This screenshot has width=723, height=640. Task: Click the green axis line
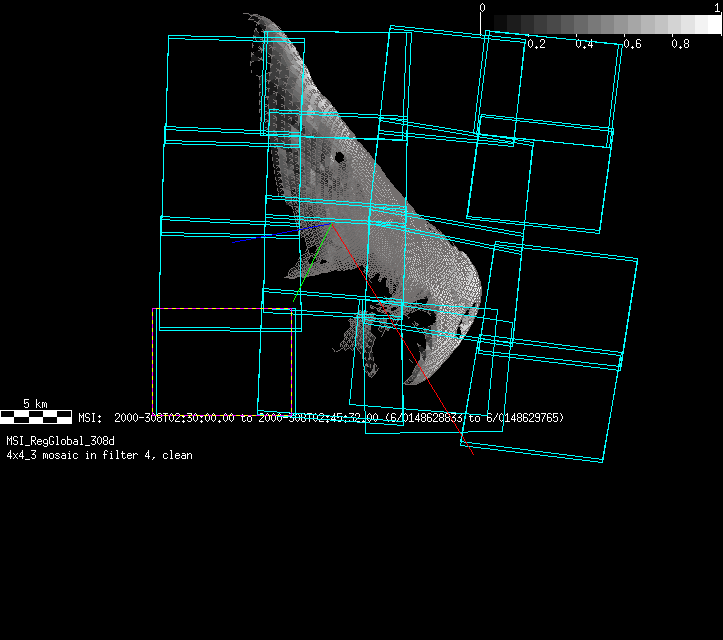click(312, 262)
